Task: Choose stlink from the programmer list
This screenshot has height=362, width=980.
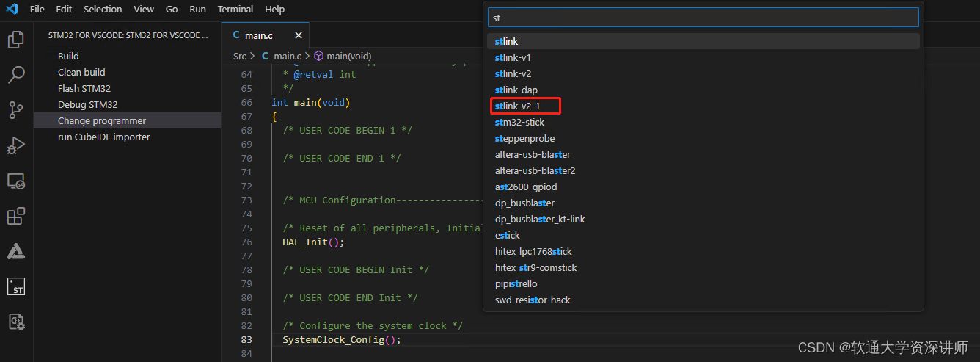Action: [703, 41]
